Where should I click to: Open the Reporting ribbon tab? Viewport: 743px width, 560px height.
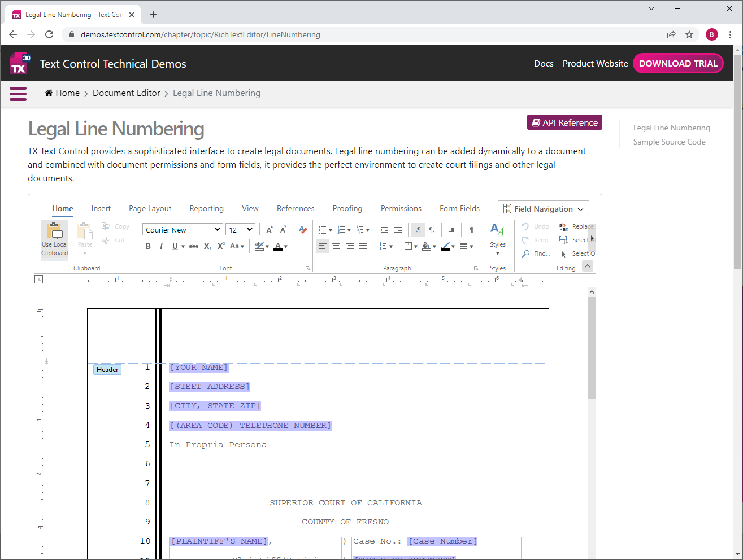pyautogui.click(x=207, y=209)
